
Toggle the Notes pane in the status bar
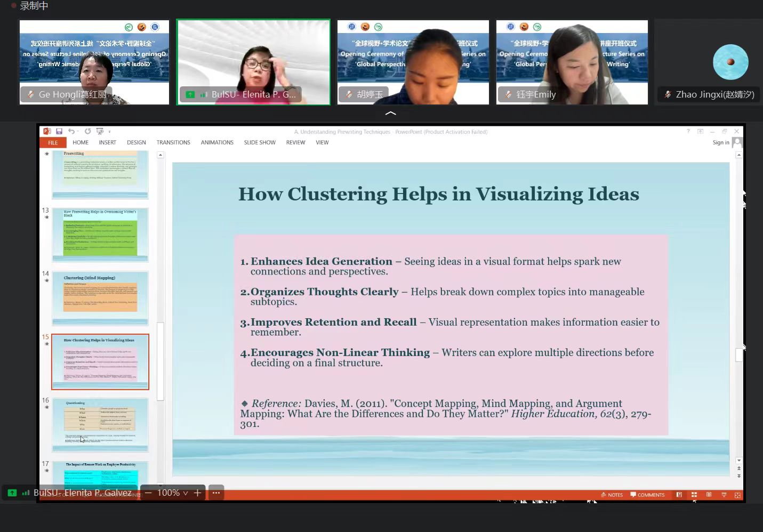coord(612,495)
